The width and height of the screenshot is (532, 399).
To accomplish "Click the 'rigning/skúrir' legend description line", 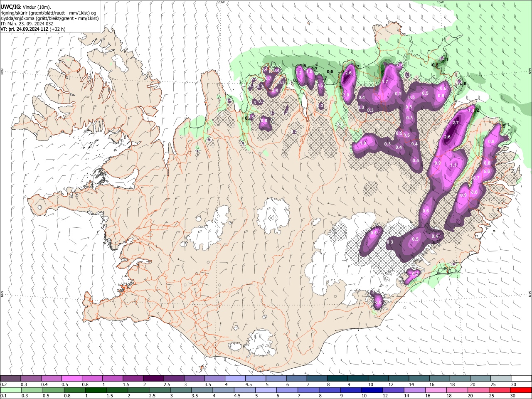I will pos(49,12).
